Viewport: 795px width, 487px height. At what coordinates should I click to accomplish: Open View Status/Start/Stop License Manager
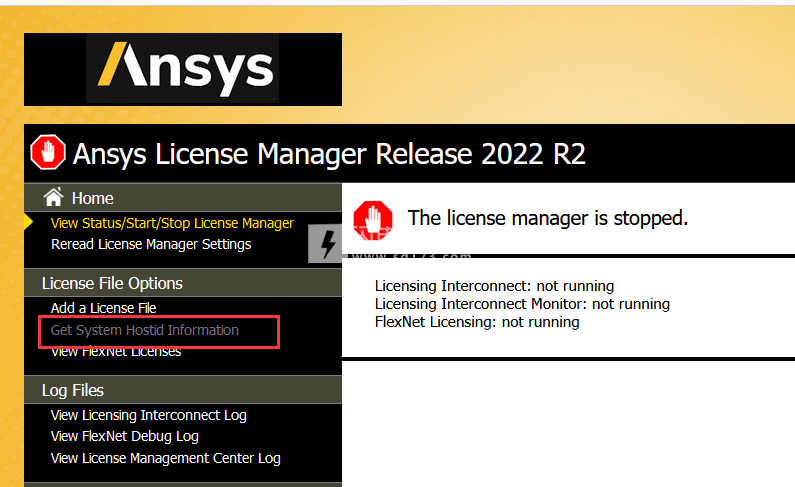[x=172, y=223]
